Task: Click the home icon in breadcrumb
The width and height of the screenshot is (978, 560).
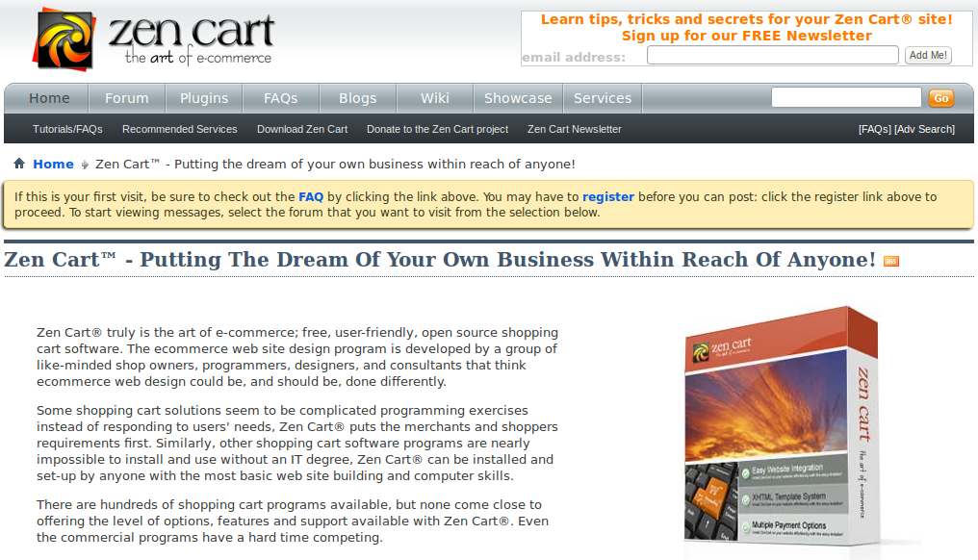Action: tap(19, 164)
